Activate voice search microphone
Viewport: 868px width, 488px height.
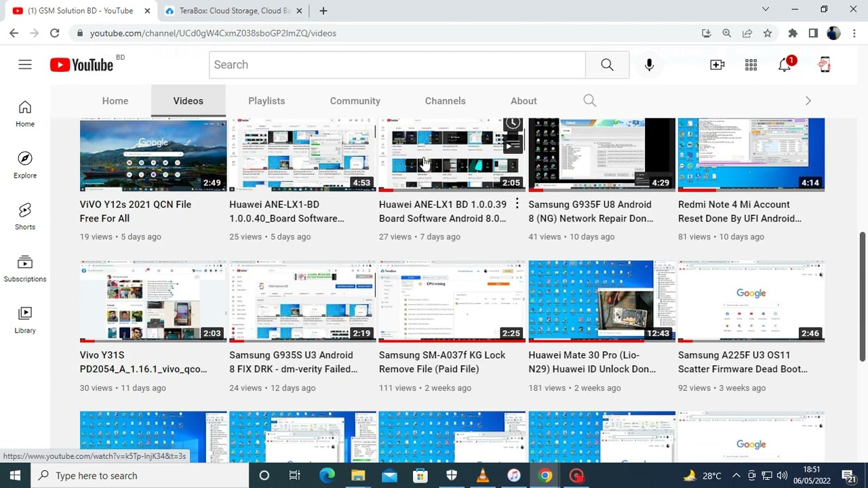[649, 64]
